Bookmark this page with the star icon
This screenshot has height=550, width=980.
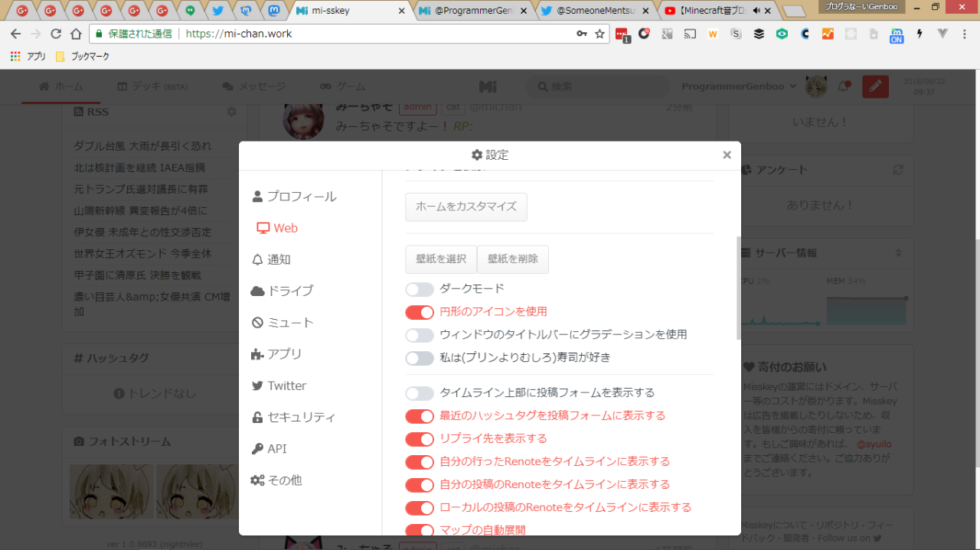pos(600,34)
